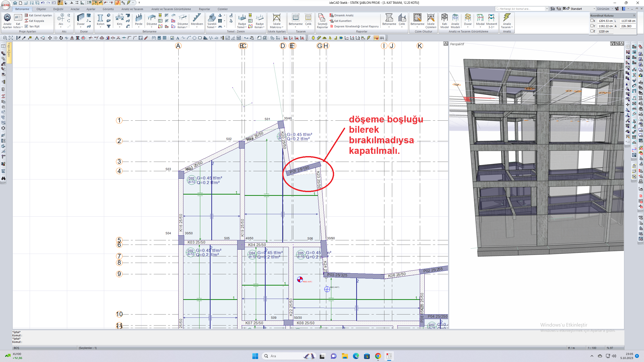Select the Kolon tool
Image resolution: width=644 pixels, height=362 pixels.
[x=100, y=20]
